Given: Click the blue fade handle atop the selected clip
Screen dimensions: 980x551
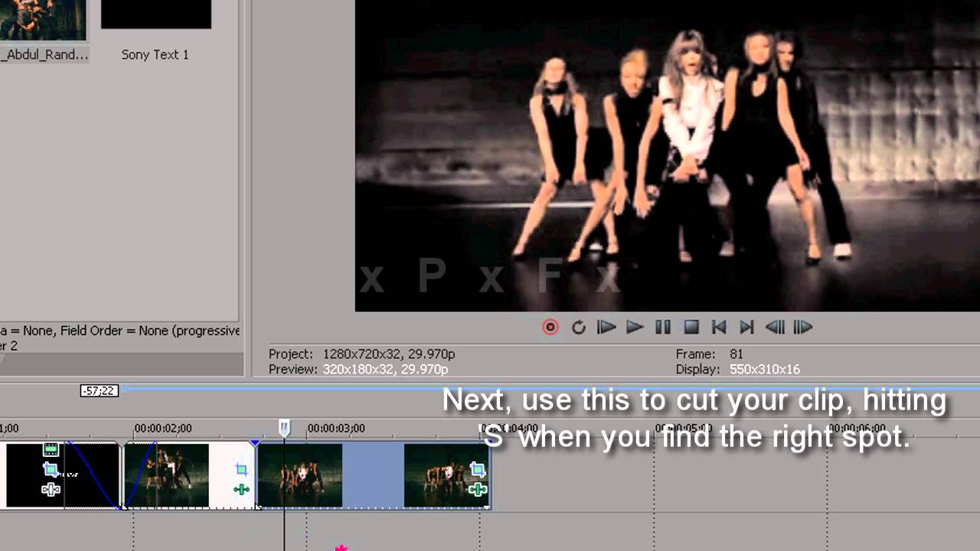Looking at the screenshot, I should coord(255,443).
